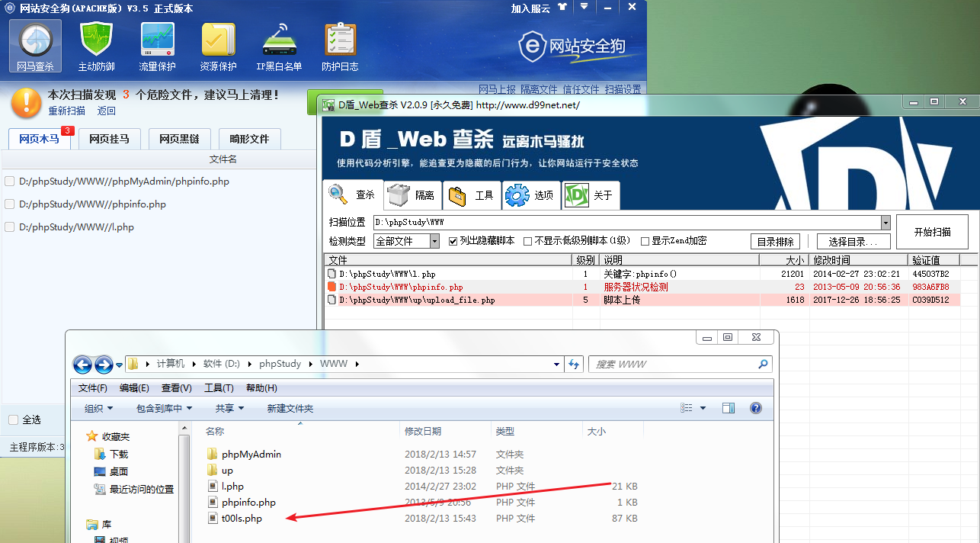Screen dimensions: 980x543
Task: Open the 网马查杀 scan module in 网站安全狗
Action: 35,46
